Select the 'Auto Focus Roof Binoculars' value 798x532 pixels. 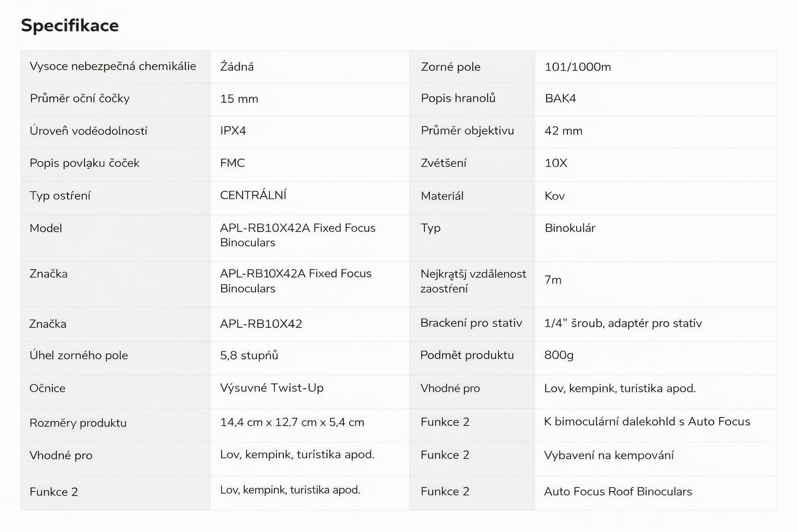618,491
